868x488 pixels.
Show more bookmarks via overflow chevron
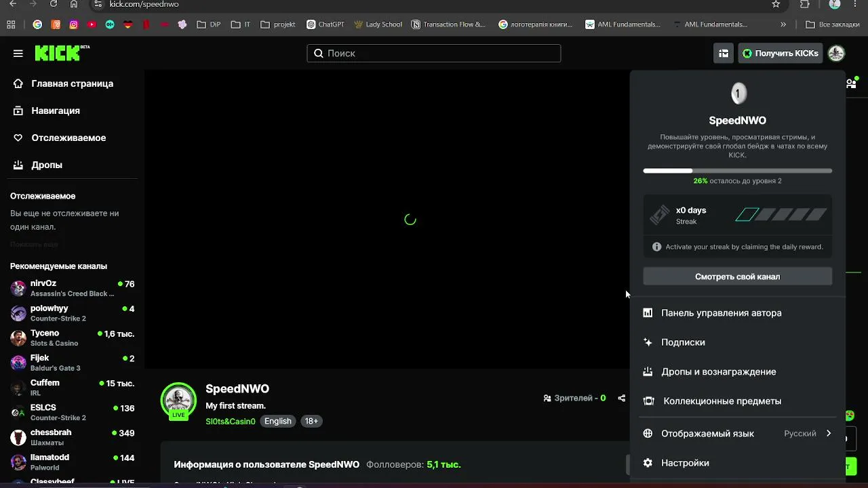tap(783, 24)
